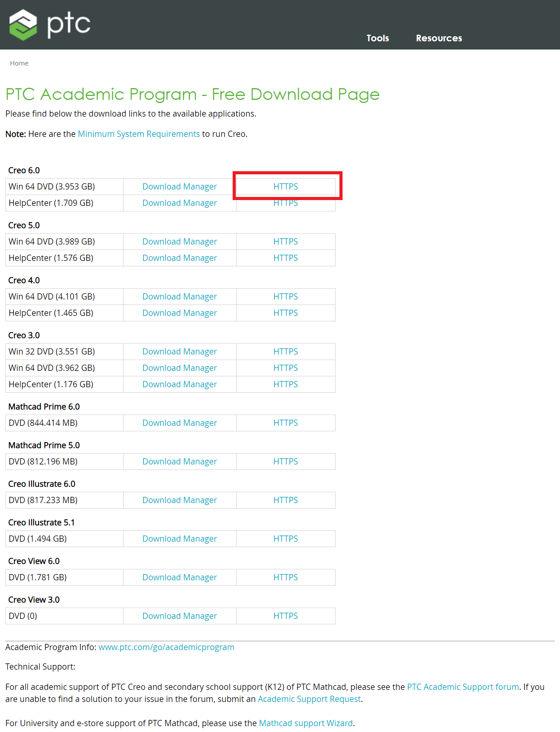The height and width of the screenshot is (732, 560).
Task: Click HTTPS for Creo 4.0 HelpCenter (1.465 GB)
Action: click(x=286, y=313)
